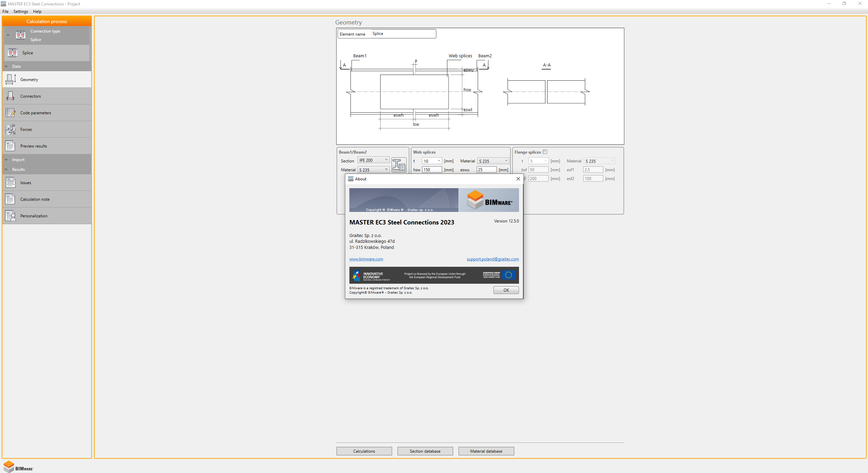This screenshot has height=473, width=868.
Task: Open the www.bimware.com link
Action: (x=366, y=259)
